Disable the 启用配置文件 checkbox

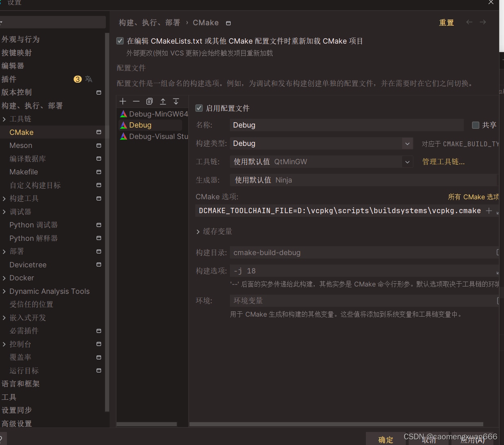pos(199,108)
